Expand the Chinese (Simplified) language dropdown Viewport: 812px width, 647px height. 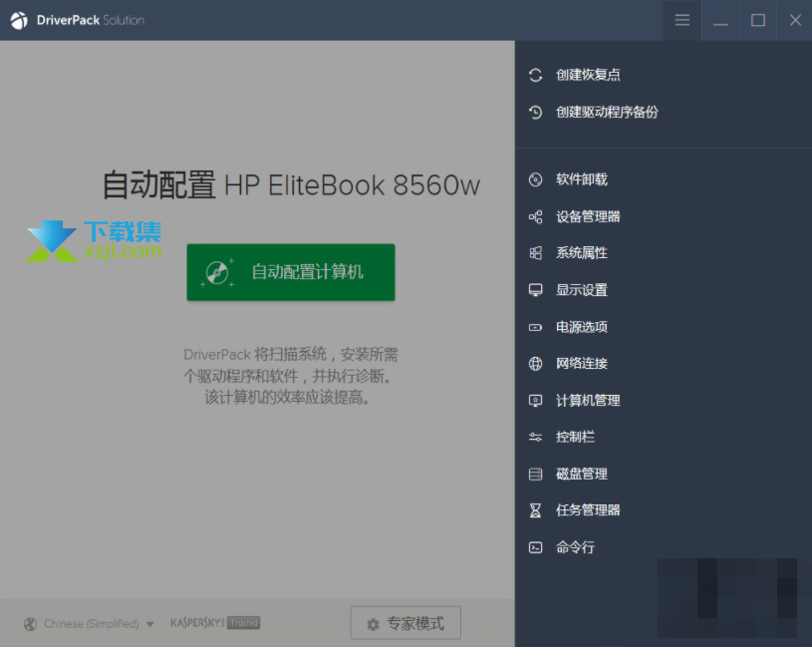[89, 624]
